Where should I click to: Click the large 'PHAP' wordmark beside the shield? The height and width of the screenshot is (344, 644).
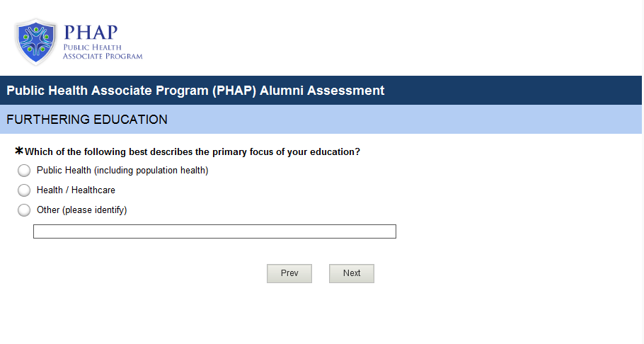click(91, 33)
